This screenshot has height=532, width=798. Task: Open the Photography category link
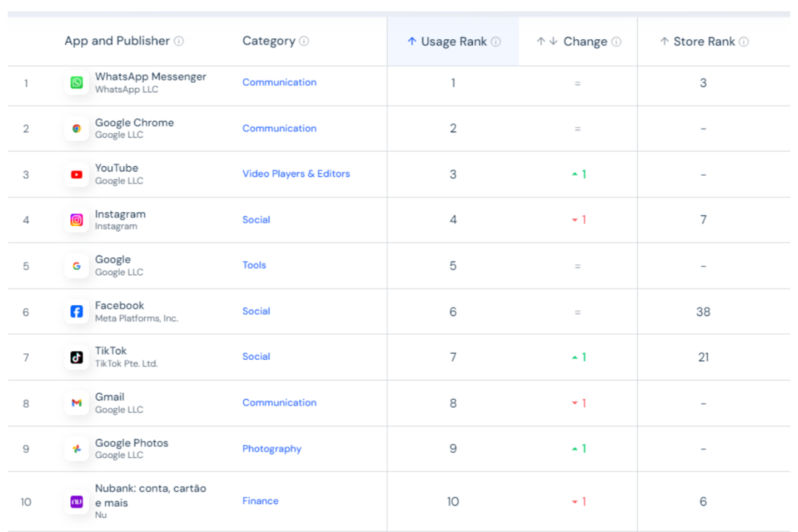point(272,449)
